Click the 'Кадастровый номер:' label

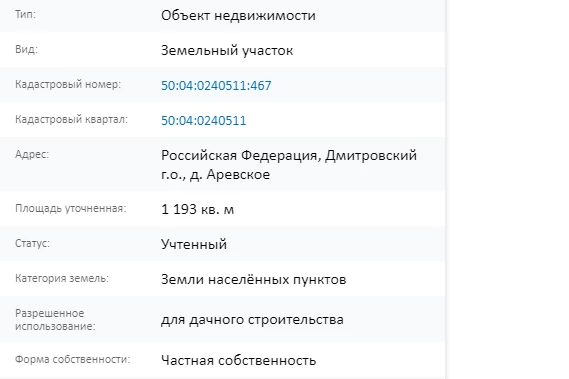(68, 84)
